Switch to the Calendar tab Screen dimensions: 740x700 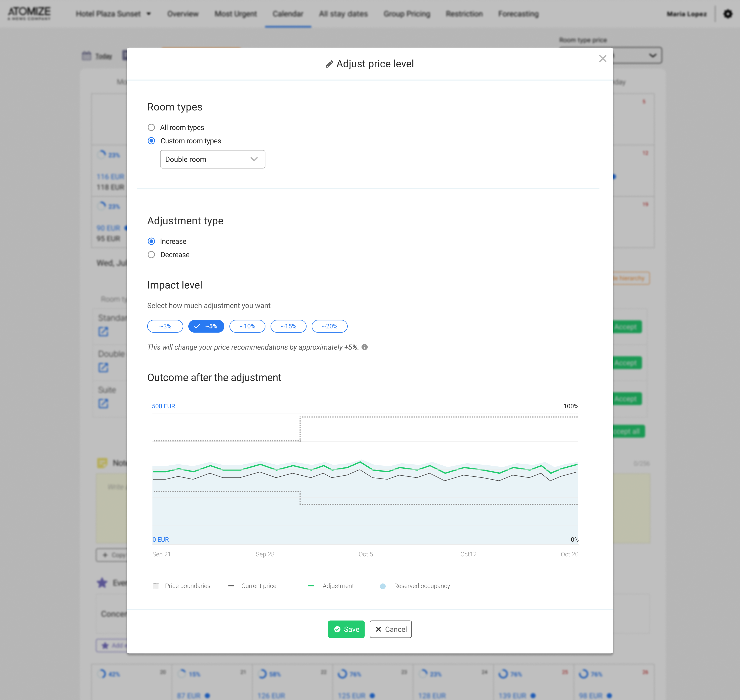288,14
